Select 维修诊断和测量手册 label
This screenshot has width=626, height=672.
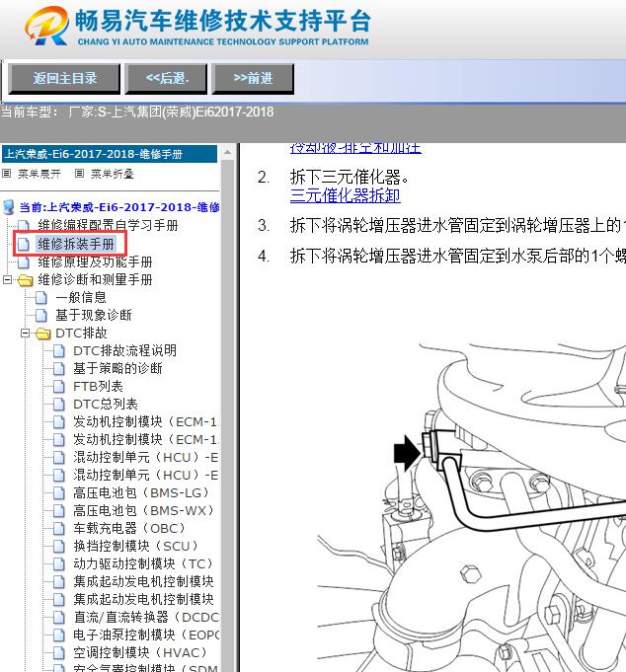[x=95, y=279]
